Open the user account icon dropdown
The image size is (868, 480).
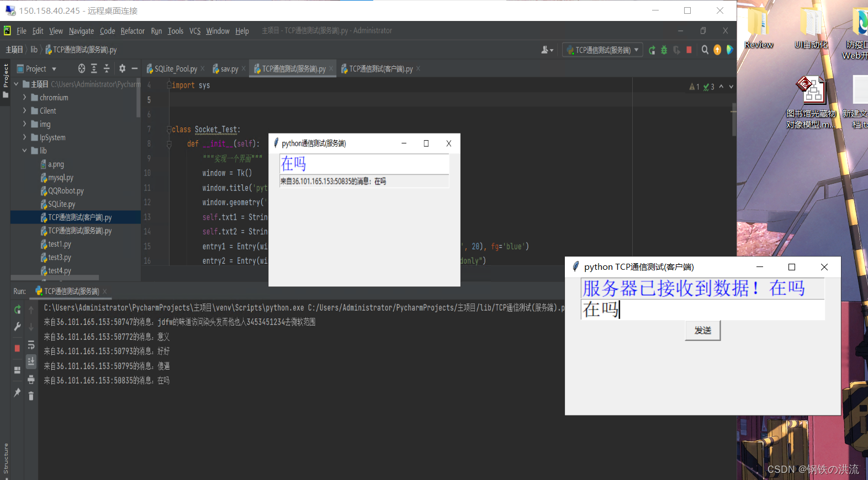(547, 50)
